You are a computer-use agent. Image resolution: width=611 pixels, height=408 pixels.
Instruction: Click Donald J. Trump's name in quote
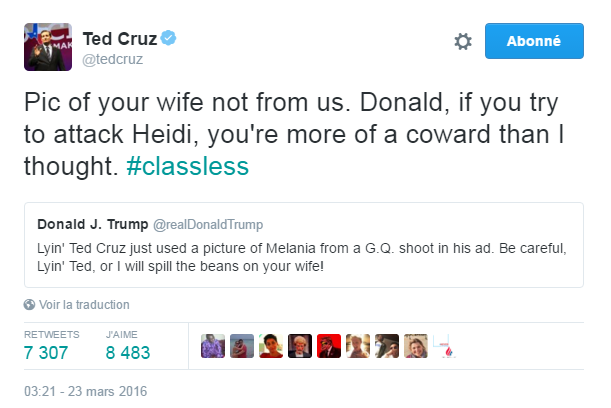92,222
